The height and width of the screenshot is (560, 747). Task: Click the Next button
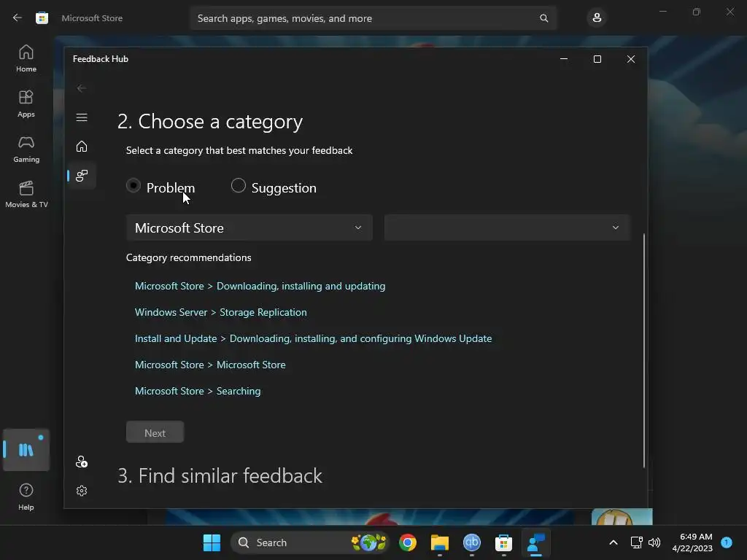[155, 432]
